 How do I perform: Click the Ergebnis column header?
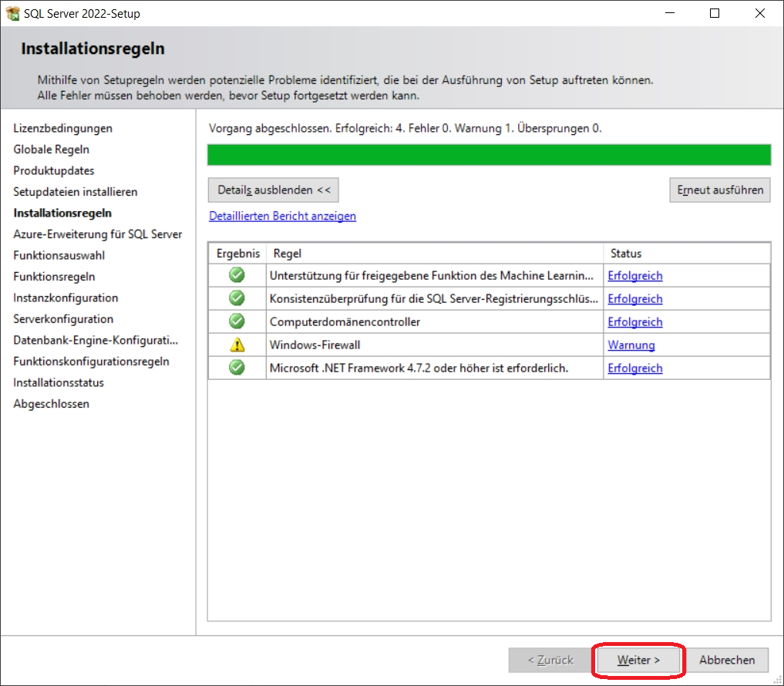click(238, 254)
